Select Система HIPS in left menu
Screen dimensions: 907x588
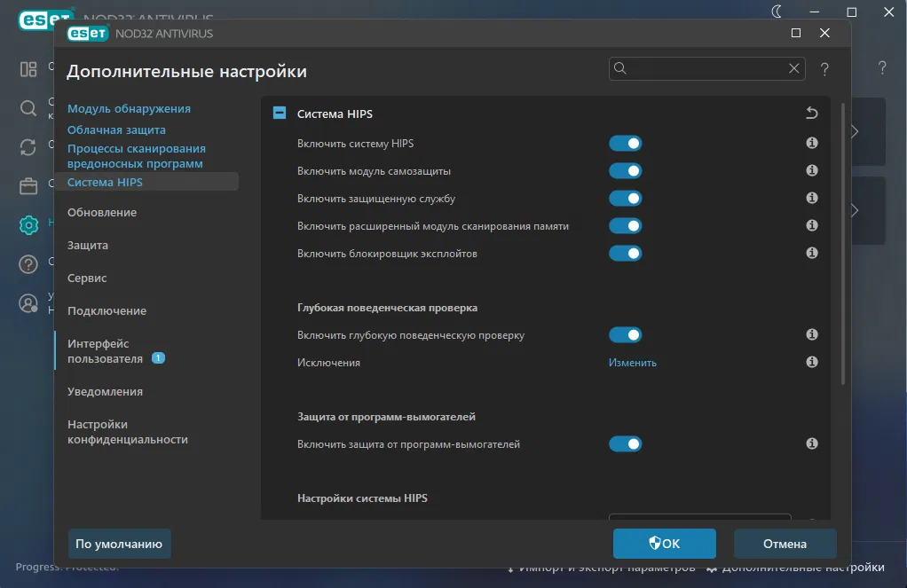tap(105, 182)
